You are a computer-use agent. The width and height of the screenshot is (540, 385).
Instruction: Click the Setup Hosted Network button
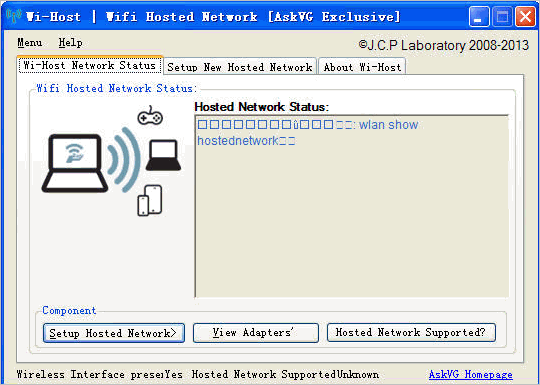click(114, 333)
